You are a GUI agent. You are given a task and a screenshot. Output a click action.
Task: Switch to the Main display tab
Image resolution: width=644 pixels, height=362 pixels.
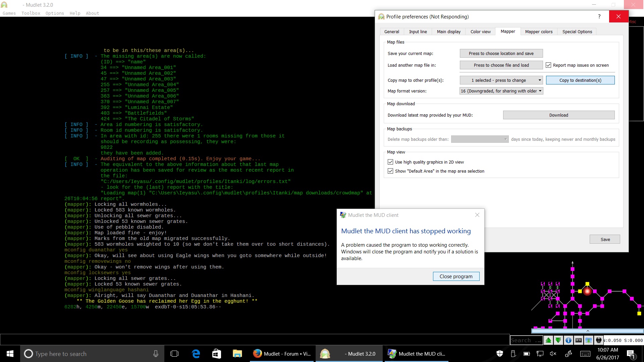tap(449, 32)
